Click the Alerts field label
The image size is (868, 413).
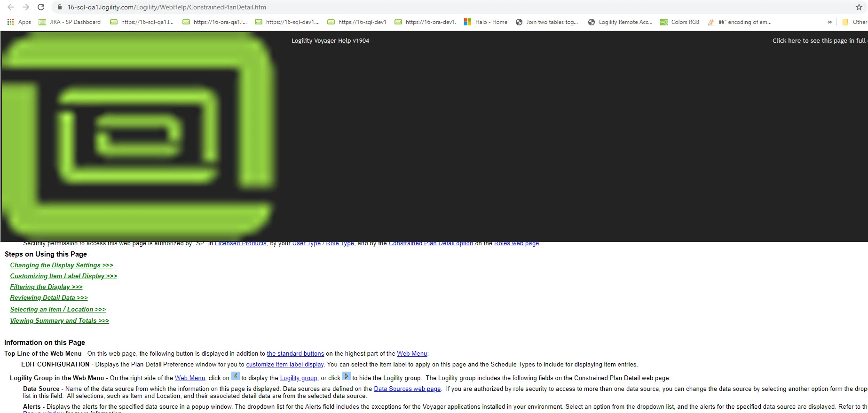point(32,407)
